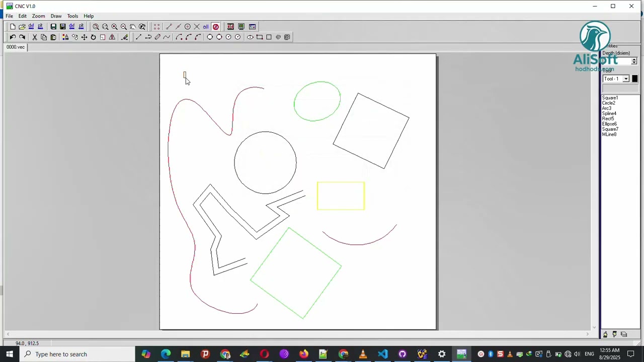Image resolution: width=644 pixels, height=362 pixels.
Task: Select the pan hand tool
Action: (133, 27)
